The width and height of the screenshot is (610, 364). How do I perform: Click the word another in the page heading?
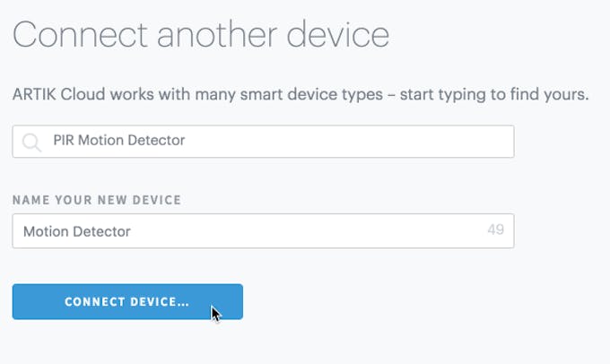click(x=217, y=35)
